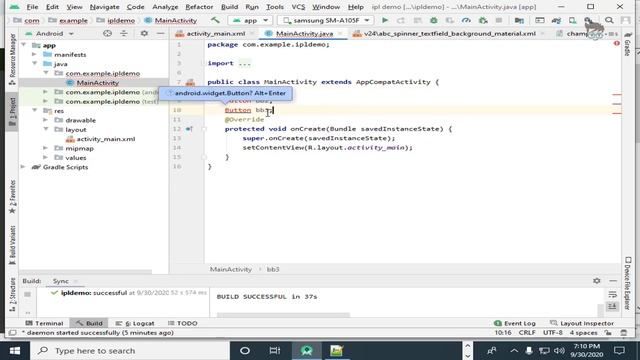Toggle the Device File Explorer panel
The height and width of the screenshot is (360, 640).
pos(628,283)
